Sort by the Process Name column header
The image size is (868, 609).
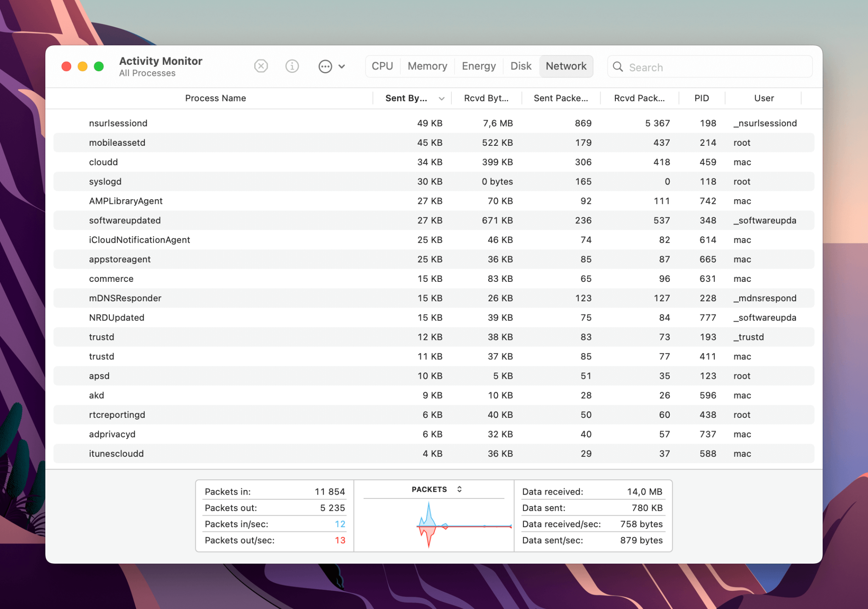click(215, 98)
